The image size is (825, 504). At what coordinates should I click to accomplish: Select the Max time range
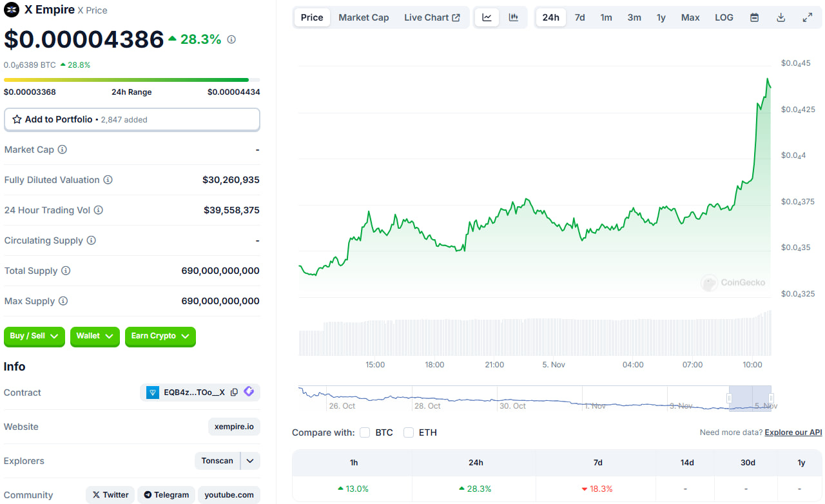pyautogui.click(x=690, y=17)
